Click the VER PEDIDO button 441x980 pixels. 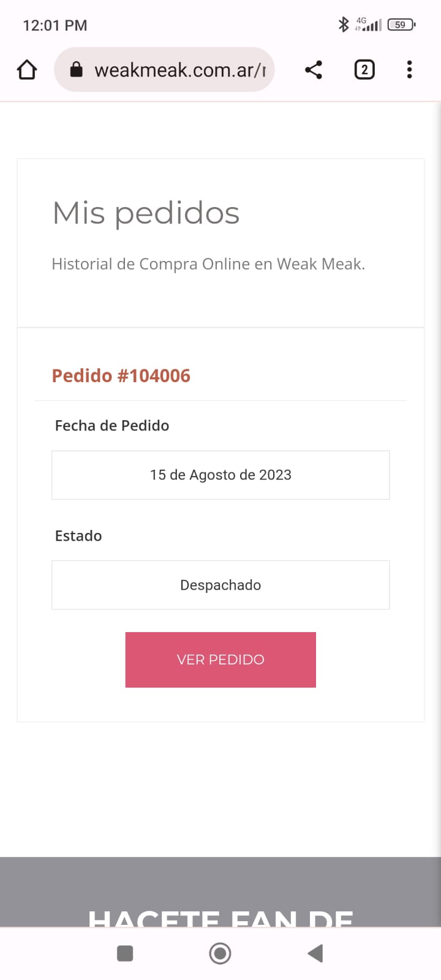[221, 660]
